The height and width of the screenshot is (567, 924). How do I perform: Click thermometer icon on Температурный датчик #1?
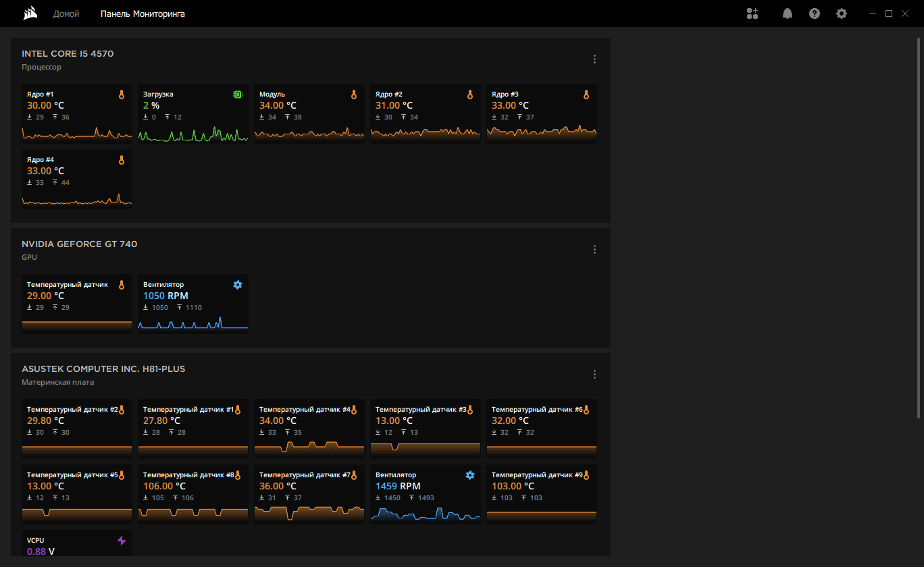(238, 410)
